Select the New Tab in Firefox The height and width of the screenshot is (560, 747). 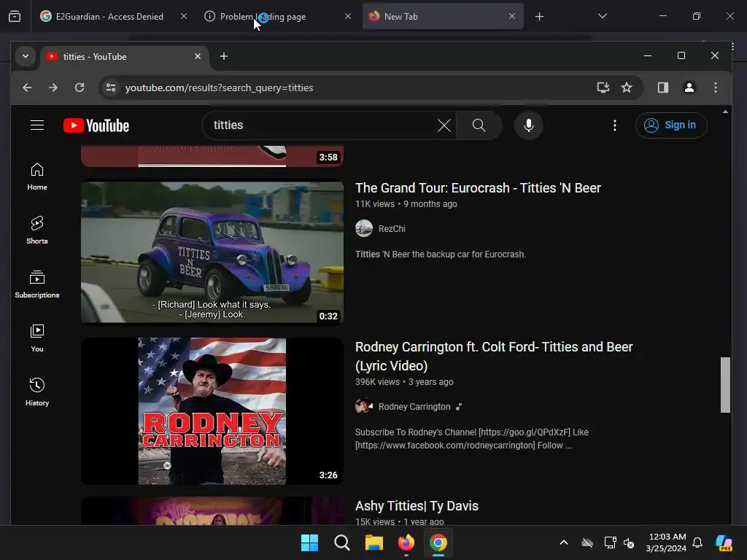443,16
